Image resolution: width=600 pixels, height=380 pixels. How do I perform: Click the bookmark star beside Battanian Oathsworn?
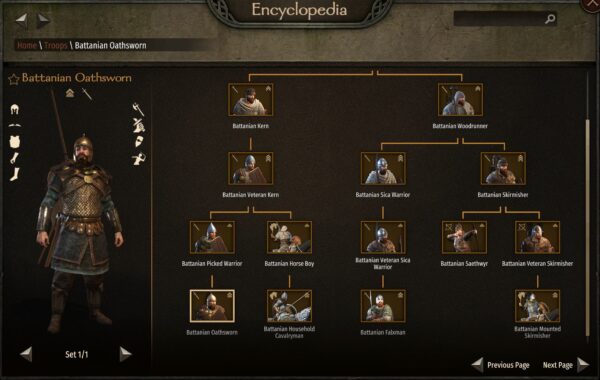click(14, 79)
